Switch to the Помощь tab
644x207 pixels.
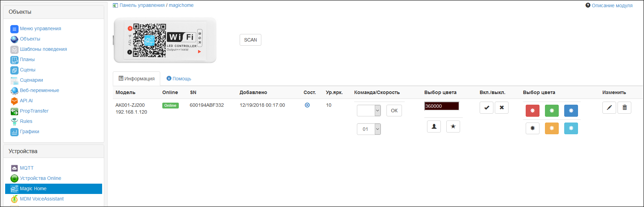click(x=179, y=79)
